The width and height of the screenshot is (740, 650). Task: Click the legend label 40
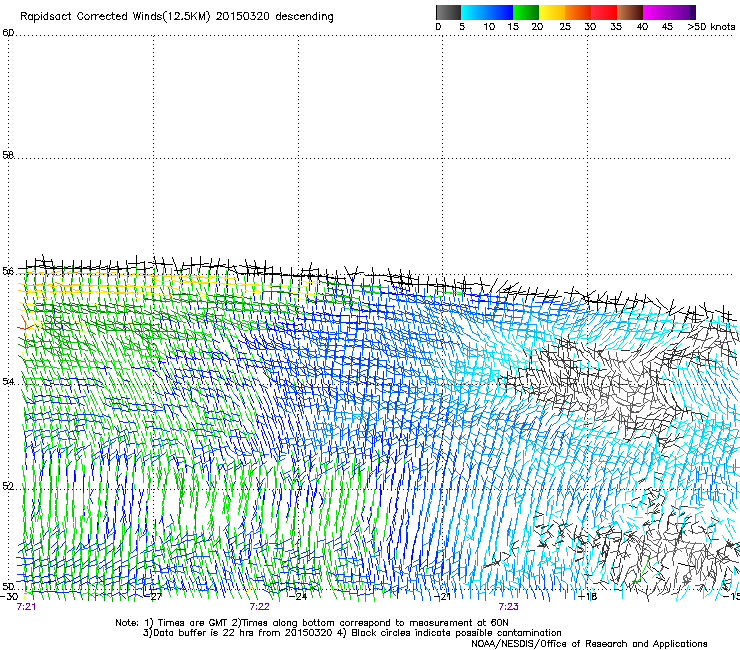click(x=642, y=27)
